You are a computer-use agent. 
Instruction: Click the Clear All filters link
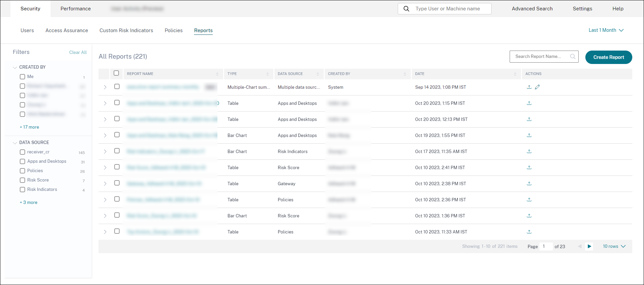tap(78, 53)
